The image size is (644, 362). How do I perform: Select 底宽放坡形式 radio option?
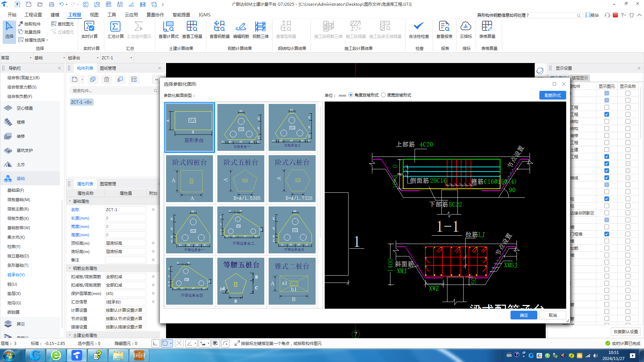383,95
